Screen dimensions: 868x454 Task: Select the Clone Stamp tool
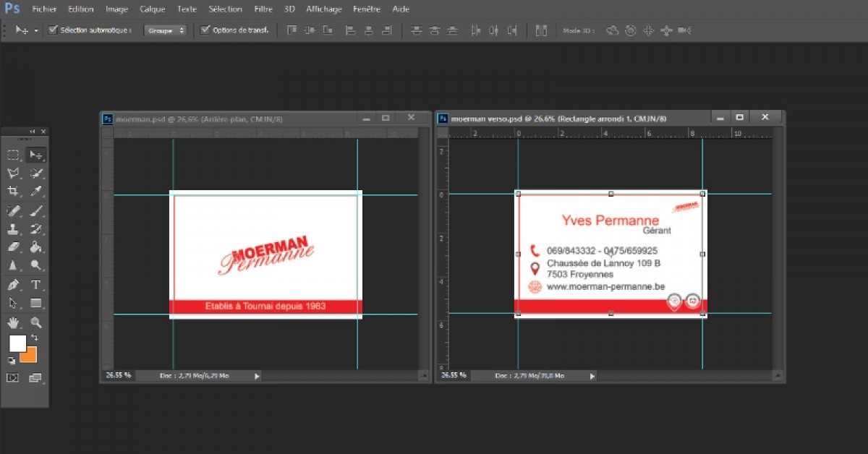(13, 229)
